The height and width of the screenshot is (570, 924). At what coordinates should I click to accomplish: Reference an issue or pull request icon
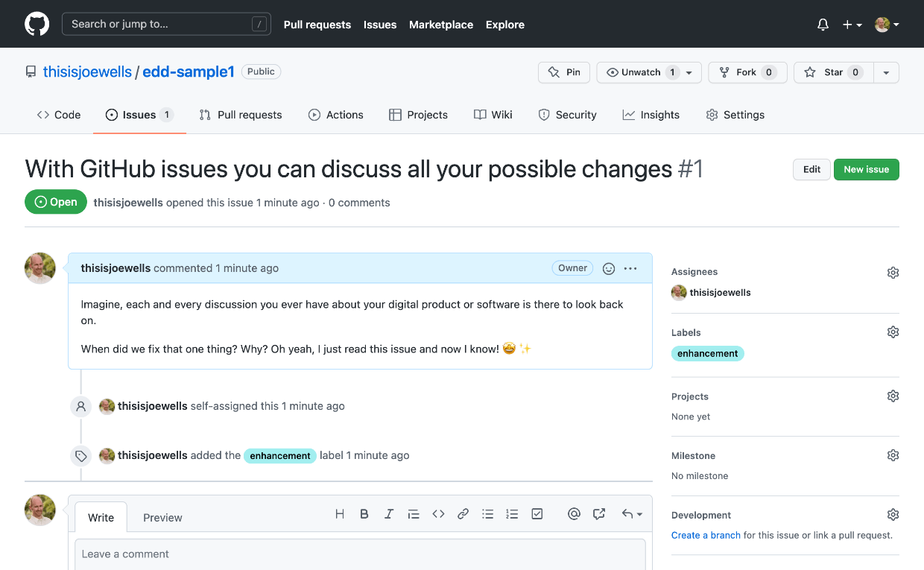point(598,514)
